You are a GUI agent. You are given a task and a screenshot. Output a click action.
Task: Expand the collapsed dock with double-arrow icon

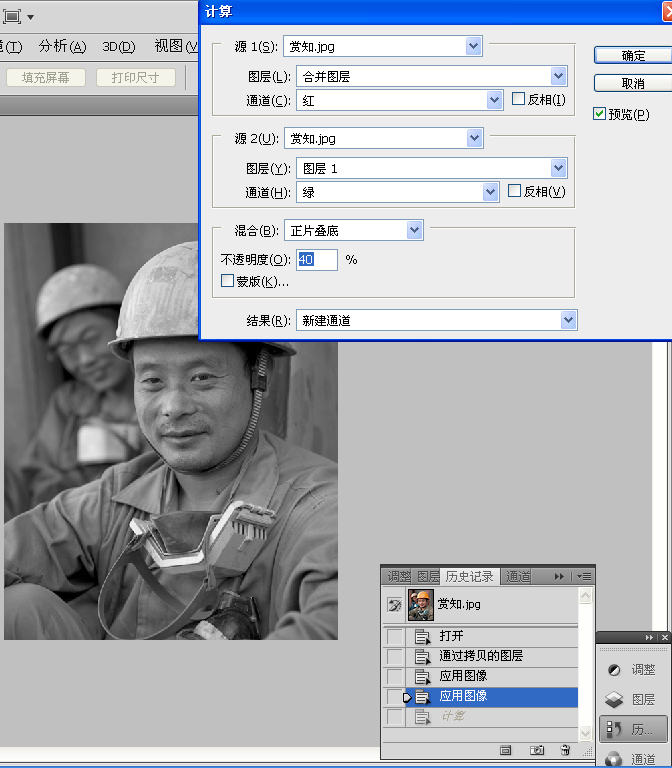649,637
